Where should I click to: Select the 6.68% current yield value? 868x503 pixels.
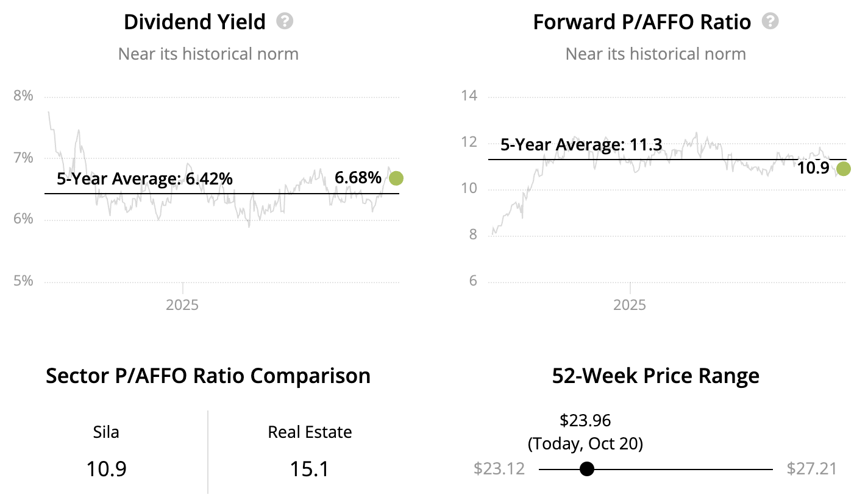358,178
